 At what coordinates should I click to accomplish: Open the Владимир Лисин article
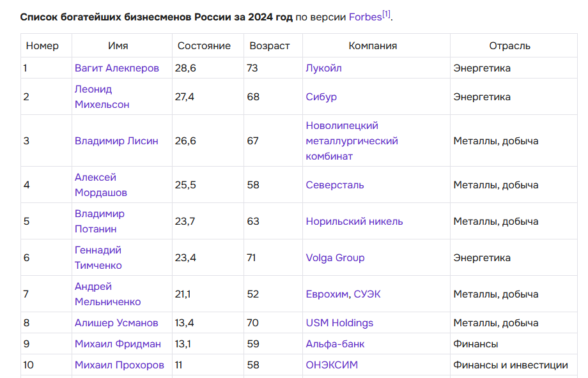(x=116, y=141)
